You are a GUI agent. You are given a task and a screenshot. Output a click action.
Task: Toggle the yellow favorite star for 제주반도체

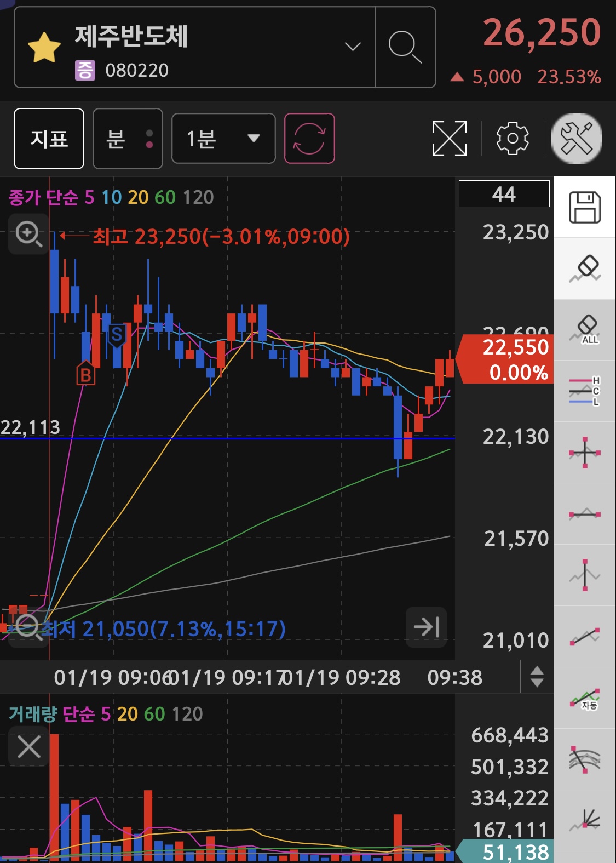pos(44,48)
